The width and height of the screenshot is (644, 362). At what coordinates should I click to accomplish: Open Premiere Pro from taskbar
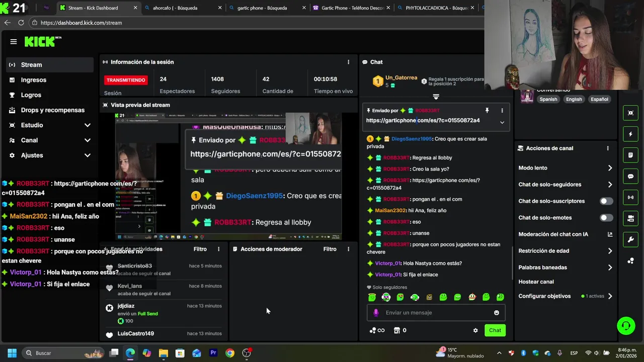pyautogui.click(x=213, y=353)
